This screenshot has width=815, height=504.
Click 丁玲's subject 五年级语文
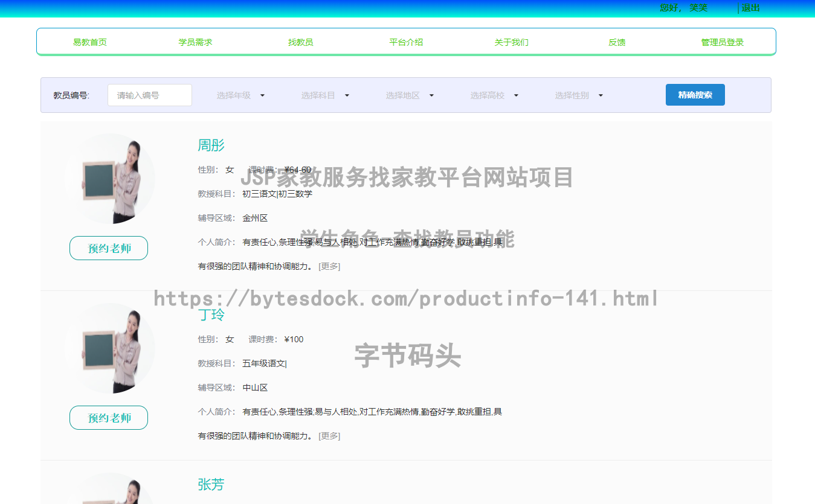[264, 363]
